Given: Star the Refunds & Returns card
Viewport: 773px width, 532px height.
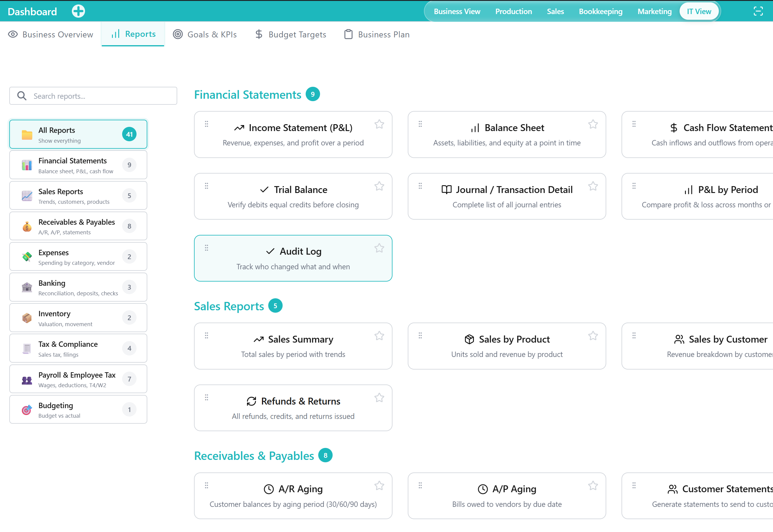Looking at the screenshot, I should [x=379, y=398].
